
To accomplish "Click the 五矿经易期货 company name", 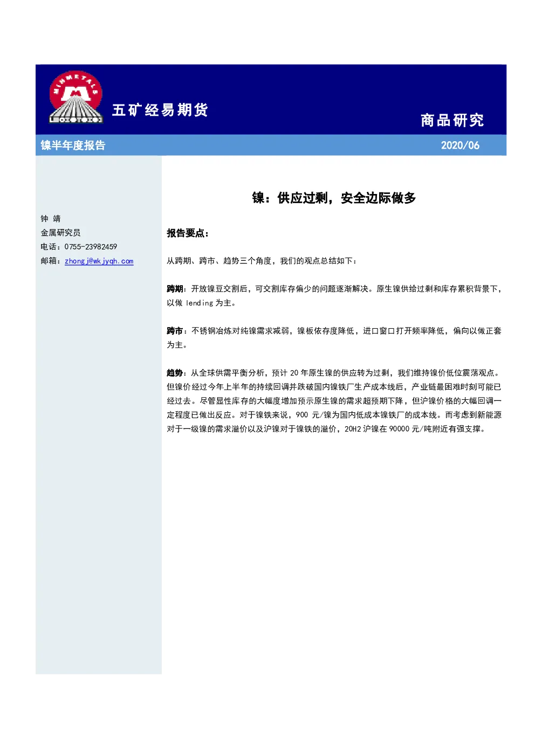I will 160,110.
